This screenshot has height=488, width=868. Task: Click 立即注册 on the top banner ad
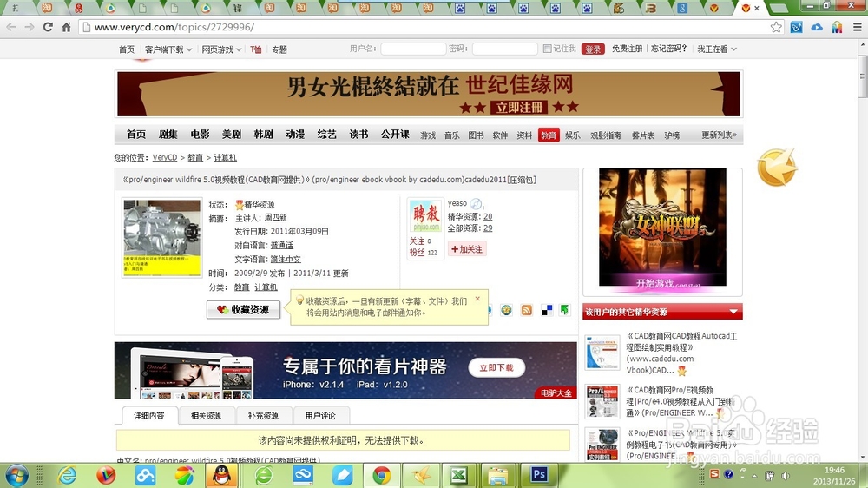pyautogui.click(x=519, y=108)
